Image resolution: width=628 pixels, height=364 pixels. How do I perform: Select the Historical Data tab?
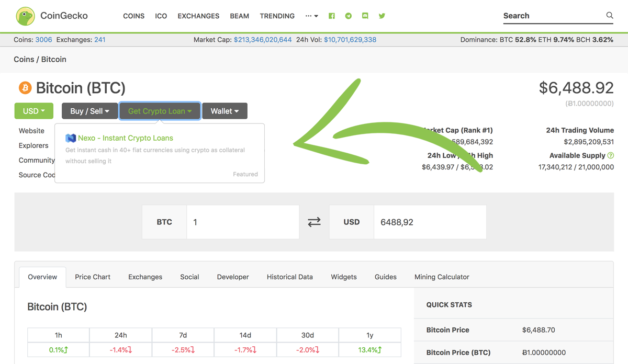(x=289, y=277)
